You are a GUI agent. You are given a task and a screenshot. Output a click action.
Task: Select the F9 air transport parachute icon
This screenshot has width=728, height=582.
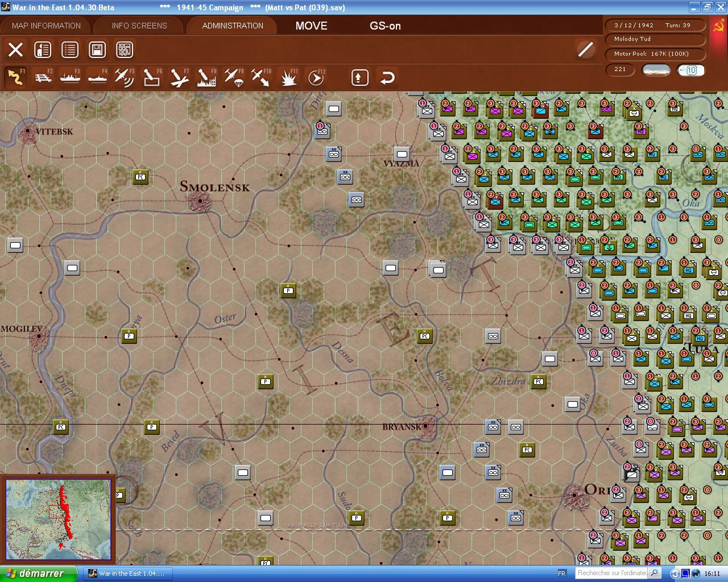tap(234, 77)
